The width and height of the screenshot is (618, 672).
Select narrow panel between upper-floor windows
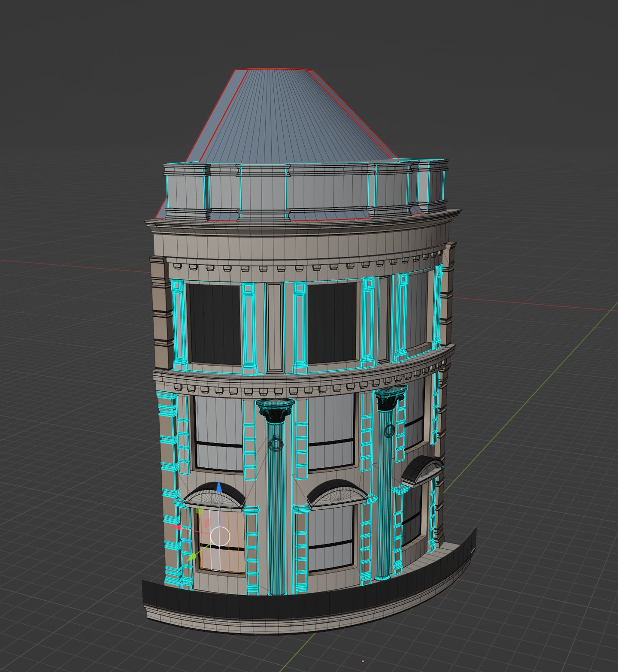pos(274,327)
